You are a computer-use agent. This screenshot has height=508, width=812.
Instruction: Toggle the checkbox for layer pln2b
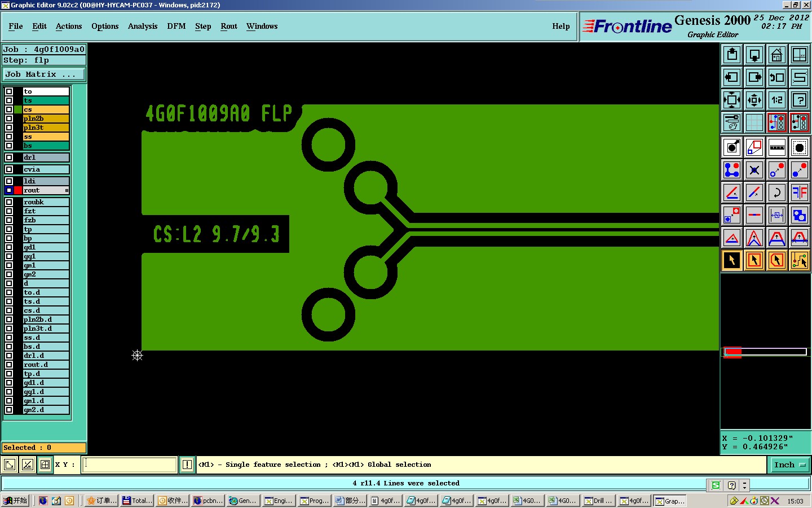coord(9,119)
